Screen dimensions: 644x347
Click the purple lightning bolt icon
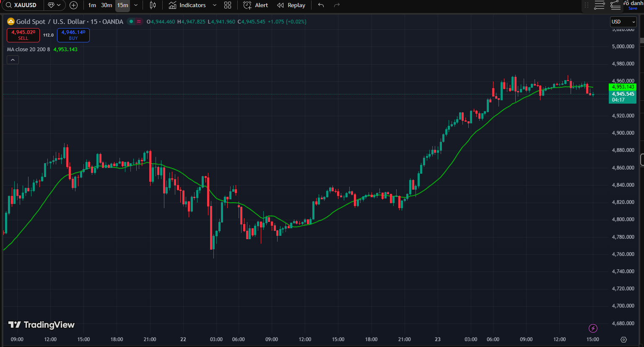593,328
